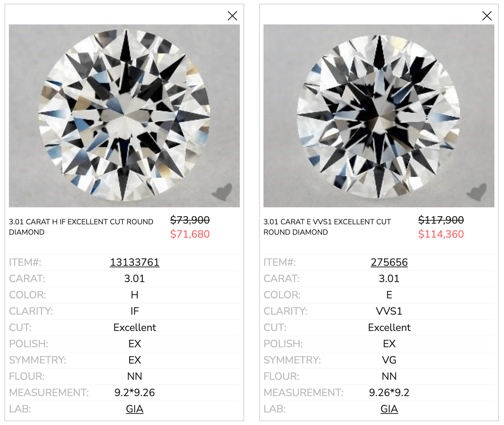Viewport: 504px width, 425px height.
Task: Click the $71,680 sale price
Action: pyautogui.click(x=190, y=234)
